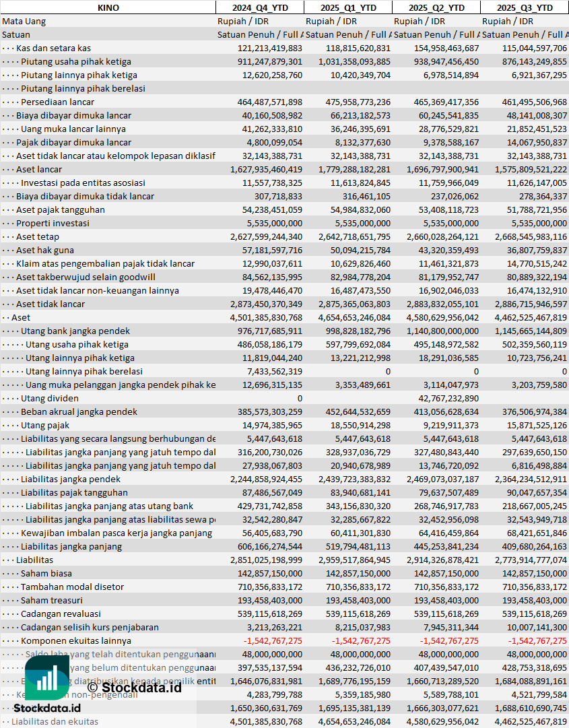Click the Satuan row label

tap(16, 35)
